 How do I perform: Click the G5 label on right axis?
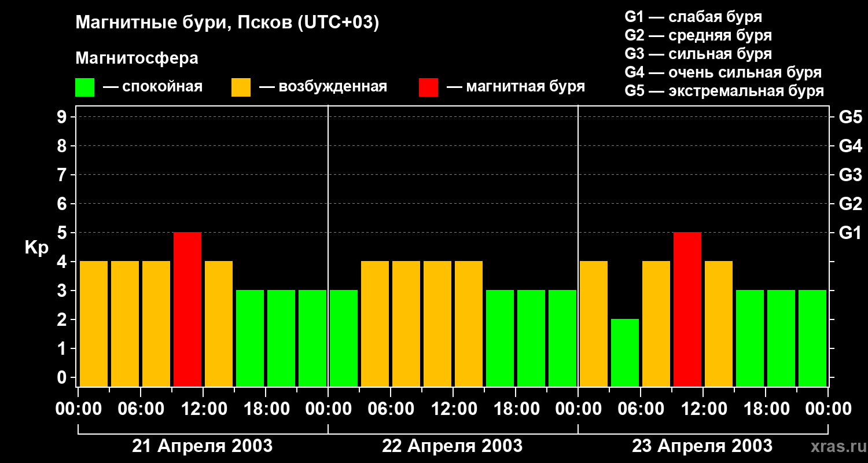coord(850,117)
